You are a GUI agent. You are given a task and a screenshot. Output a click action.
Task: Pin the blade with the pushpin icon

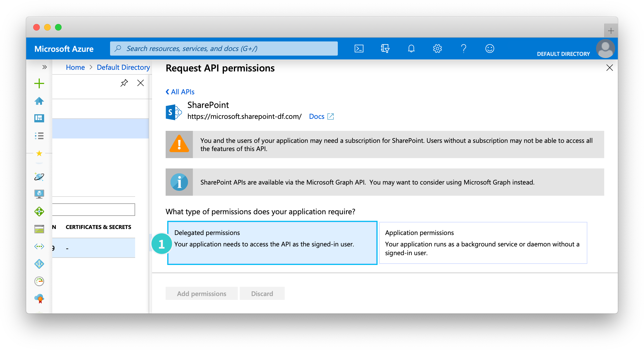(124, 83)
